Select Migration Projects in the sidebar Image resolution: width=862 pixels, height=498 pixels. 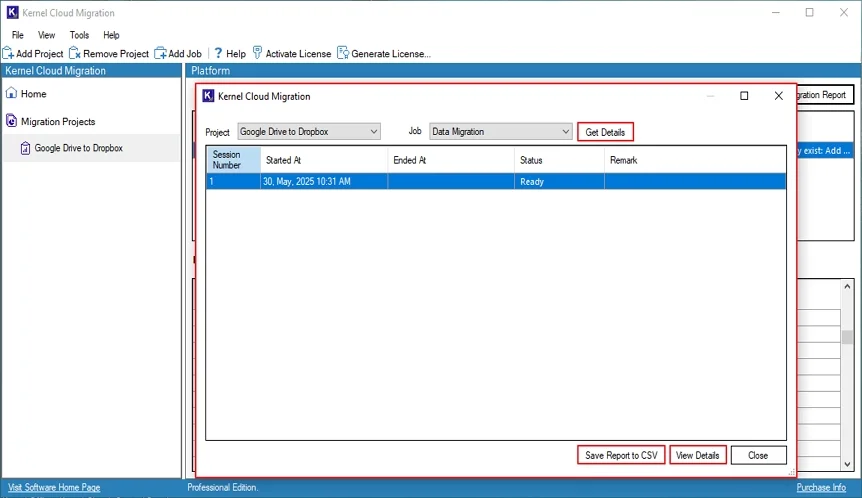[x=58, y=121]
